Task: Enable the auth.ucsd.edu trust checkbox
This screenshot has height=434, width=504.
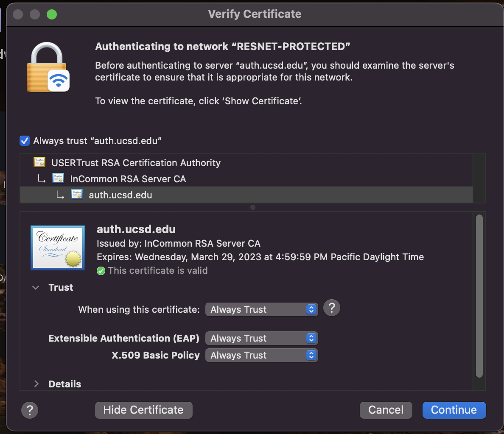Action: point(24,140)
